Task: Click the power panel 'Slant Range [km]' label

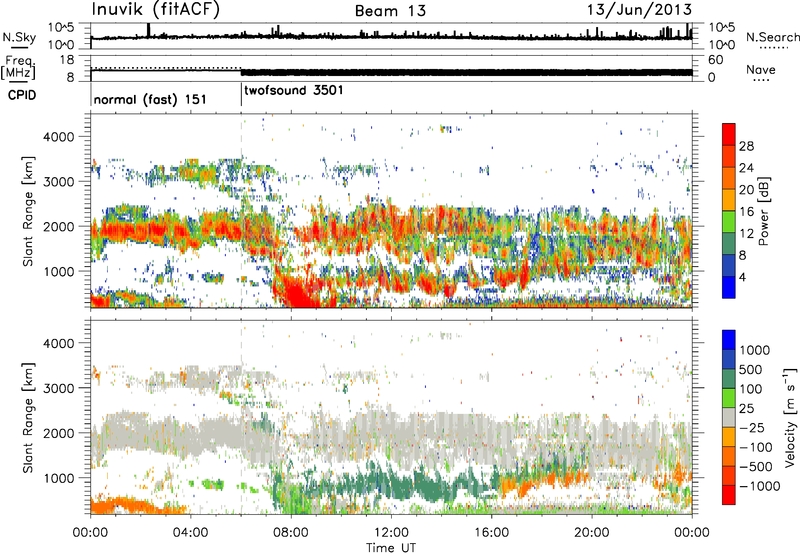Action: (28, 211)
